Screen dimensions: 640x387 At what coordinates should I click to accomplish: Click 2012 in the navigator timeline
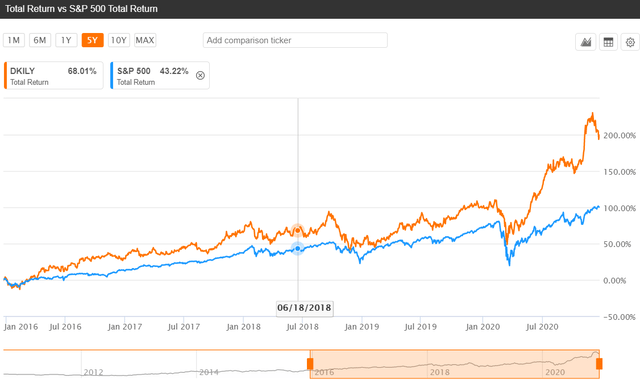(93, 372)
